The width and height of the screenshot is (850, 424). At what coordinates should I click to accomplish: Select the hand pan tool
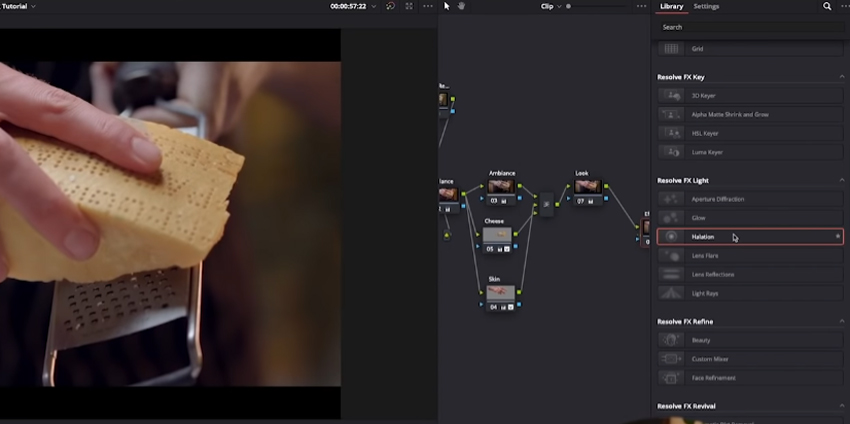[461, 6]
